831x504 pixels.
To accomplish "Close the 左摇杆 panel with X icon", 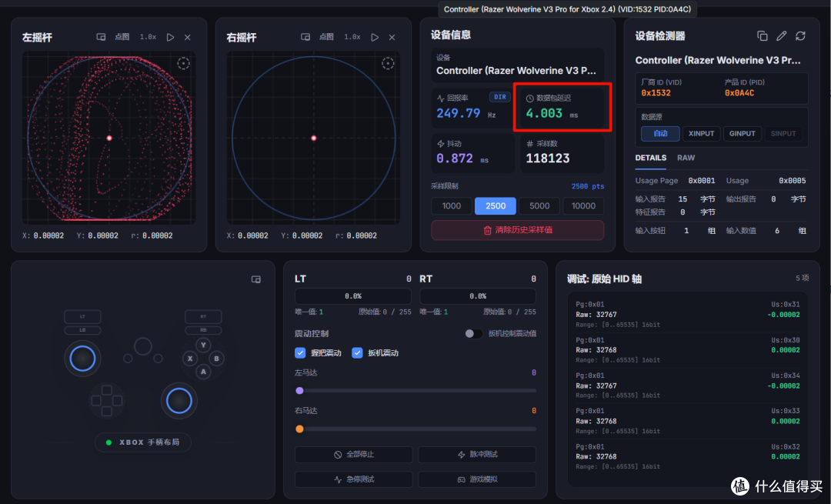I will (x=188, y=37).
